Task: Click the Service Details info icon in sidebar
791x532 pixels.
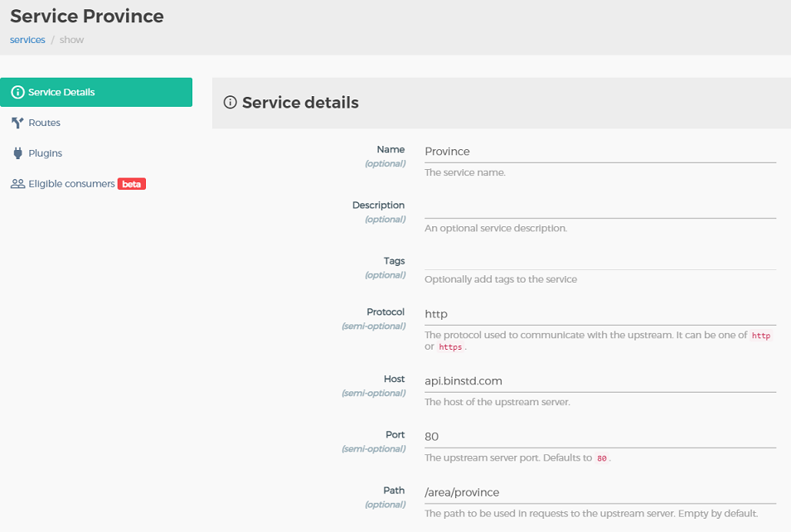Action: 17,92
